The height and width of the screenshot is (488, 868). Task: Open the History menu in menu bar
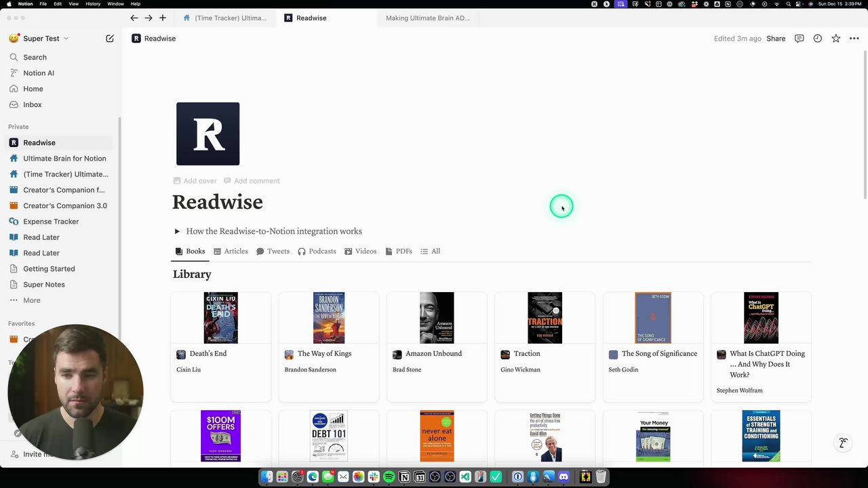pyautogui.click(x=93, y=4)
